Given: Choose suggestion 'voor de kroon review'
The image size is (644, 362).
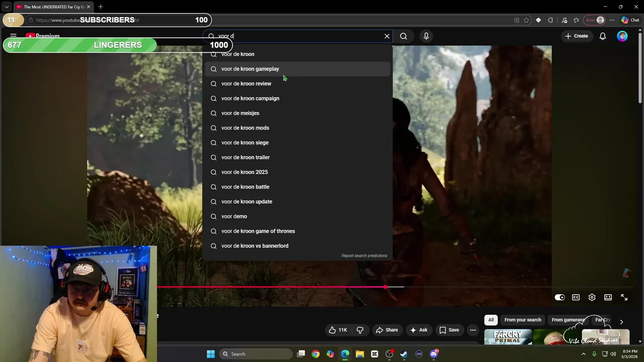Looking at the screenshot, I should pyautogui.click(x=297, y=83).
